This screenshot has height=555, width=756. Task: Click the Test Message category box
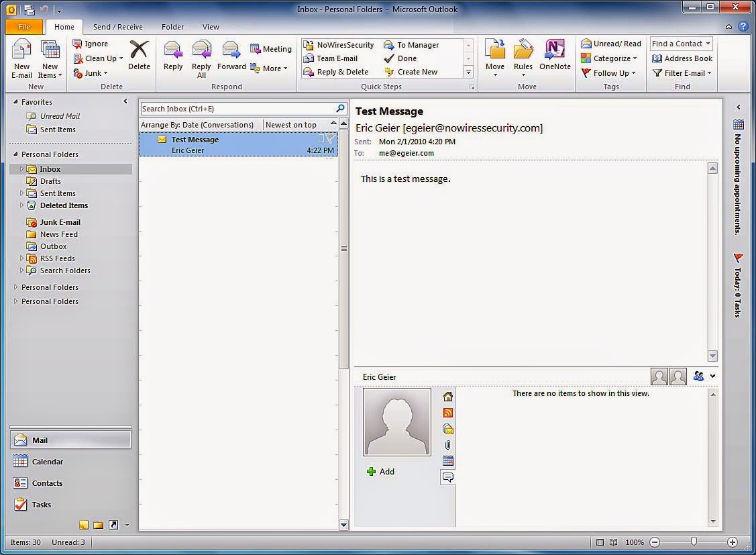pos(321,139)
